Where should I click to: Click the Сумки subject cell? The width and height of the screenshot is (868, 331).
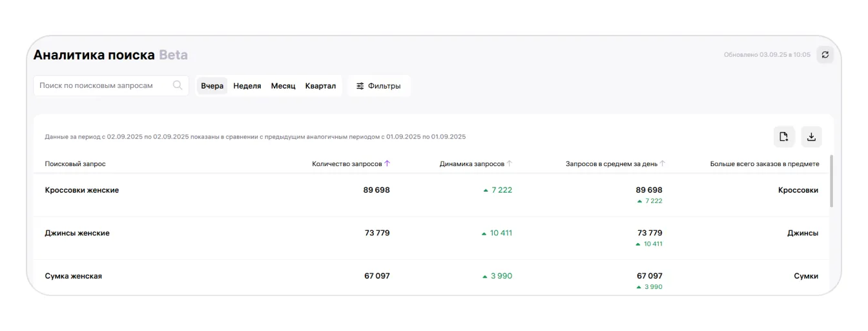[x=806, y=276]
